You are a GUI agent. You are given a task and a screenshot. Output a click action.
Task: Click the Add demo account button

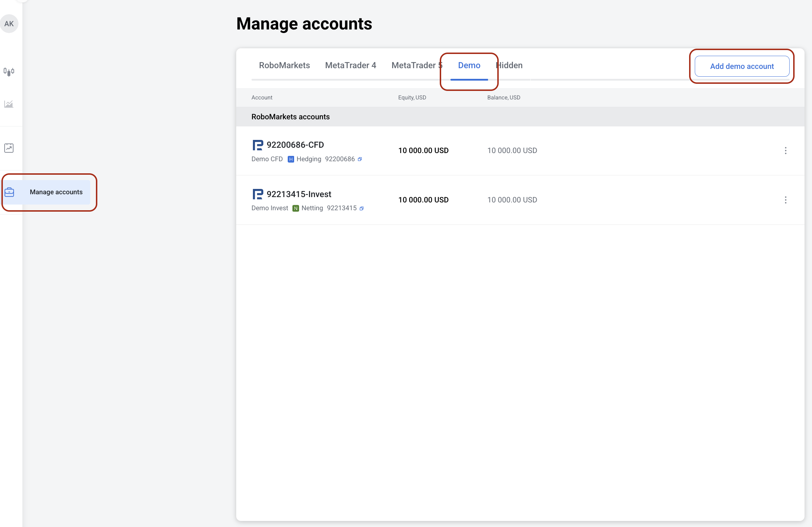click(x=742, y=66)
